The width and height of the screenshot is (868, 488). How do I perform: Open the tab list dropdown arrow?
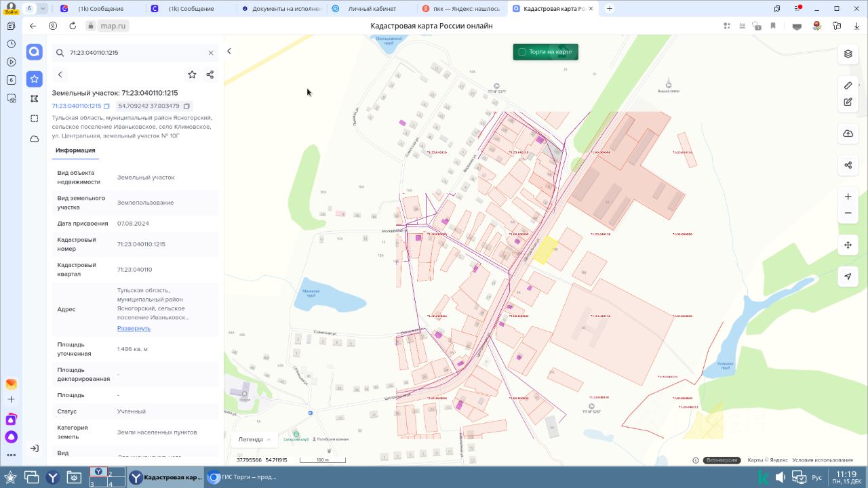pos(43,9)
